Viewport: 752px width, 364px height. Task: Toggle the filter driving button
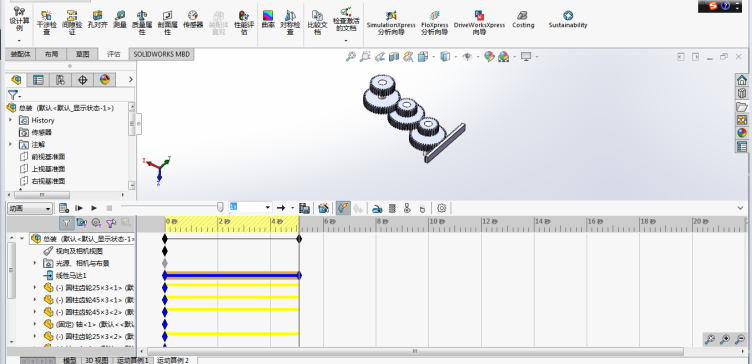pos(96,223)
